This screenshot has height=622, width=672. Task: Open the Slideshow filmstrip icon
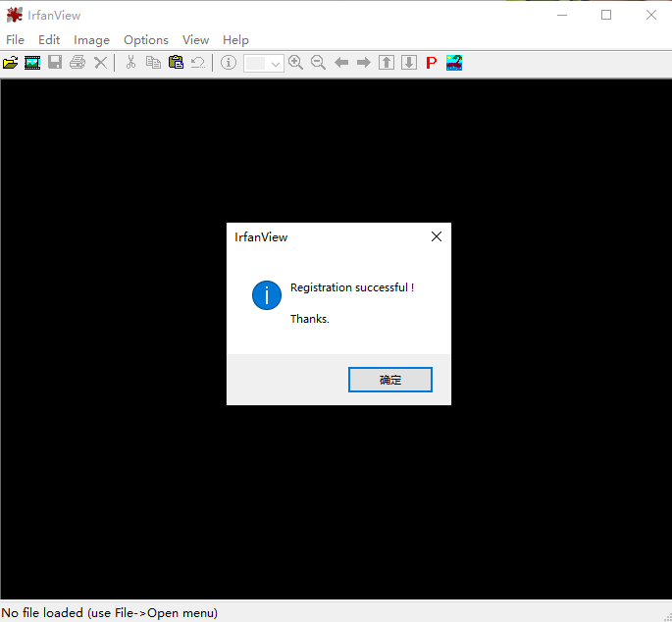coord(32,63)
